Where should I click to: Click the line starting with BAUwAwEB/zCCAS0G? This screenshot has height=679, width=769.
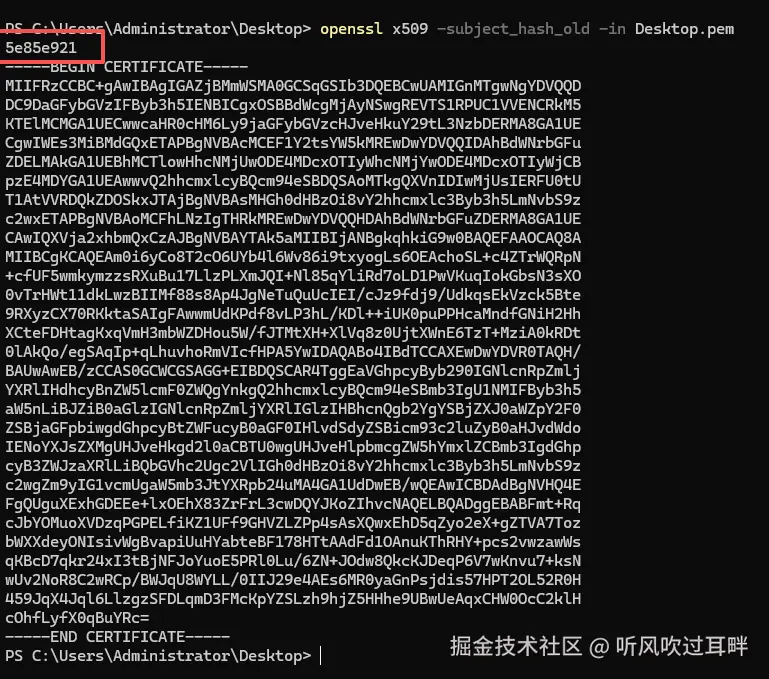pos(293,371)
